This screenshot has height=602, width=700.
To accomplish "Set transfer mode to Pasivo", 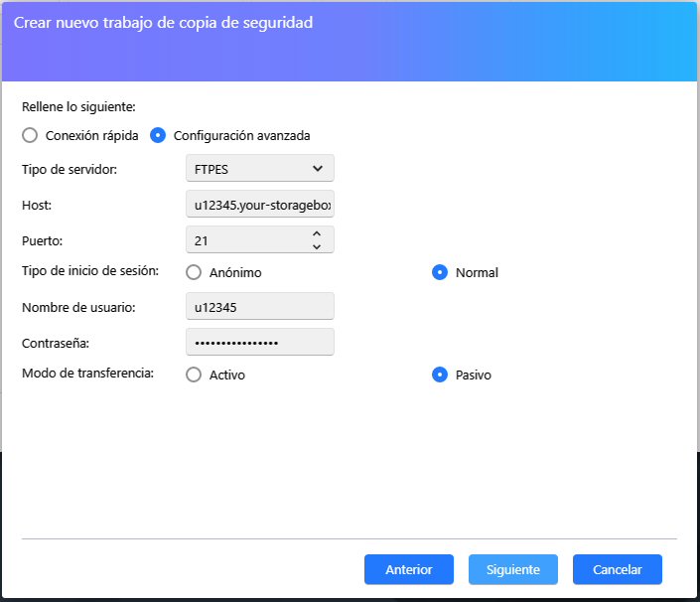I will [440, 376].
